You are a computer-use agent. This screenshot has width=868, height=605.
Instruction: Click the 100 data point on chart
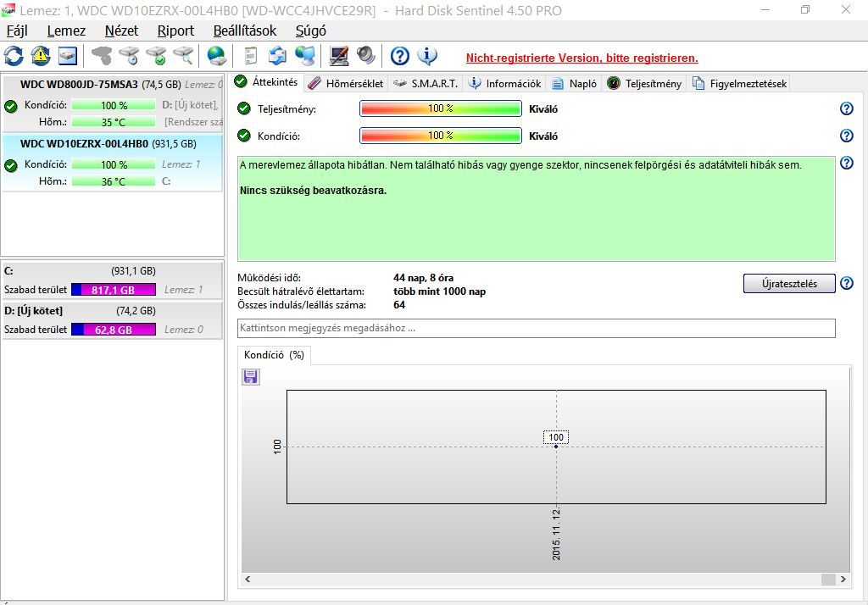coord(556,447)
